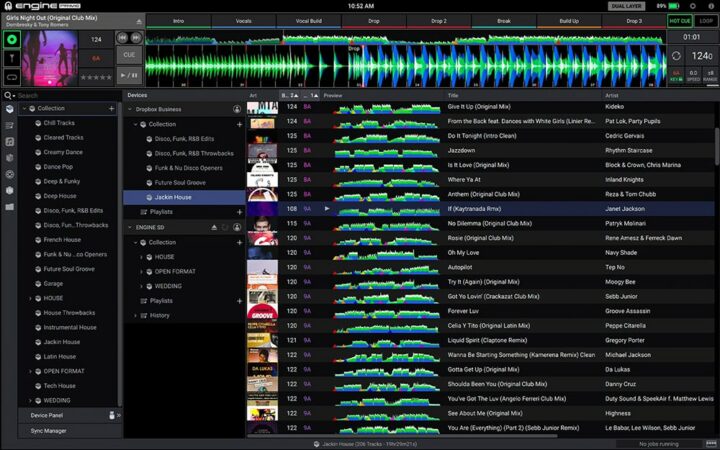Select the Break cue section
Image resolution: width=720 pixels, height=450 pixels.
pos(504,20)
